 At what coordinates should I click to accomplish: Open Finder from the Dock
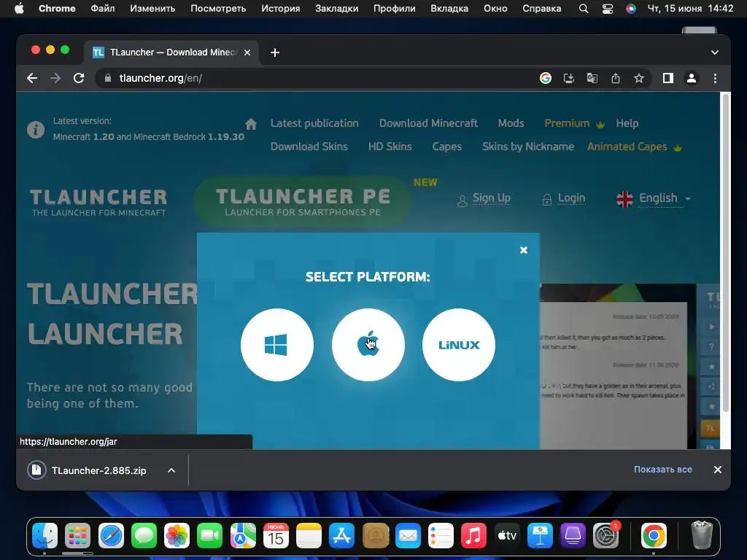point(44,536)
